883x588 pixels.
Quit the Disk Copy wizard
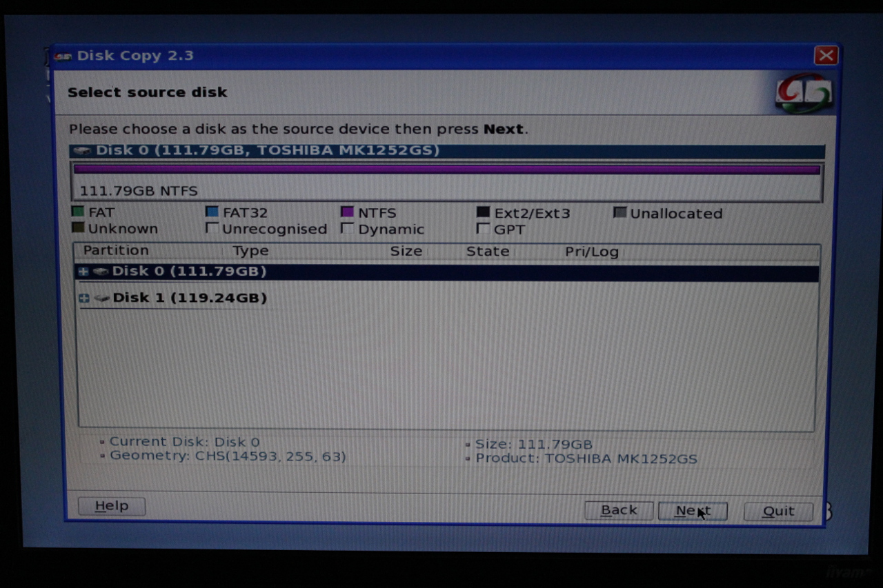[x=778, y=511]
